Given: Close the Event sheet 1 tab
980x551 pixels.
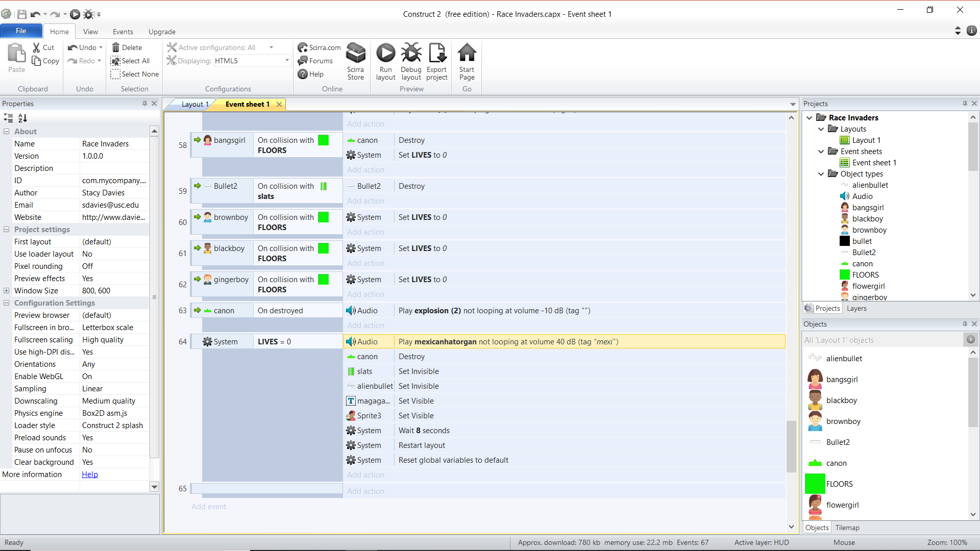Looking at the screenshot, I should (279, 104).
